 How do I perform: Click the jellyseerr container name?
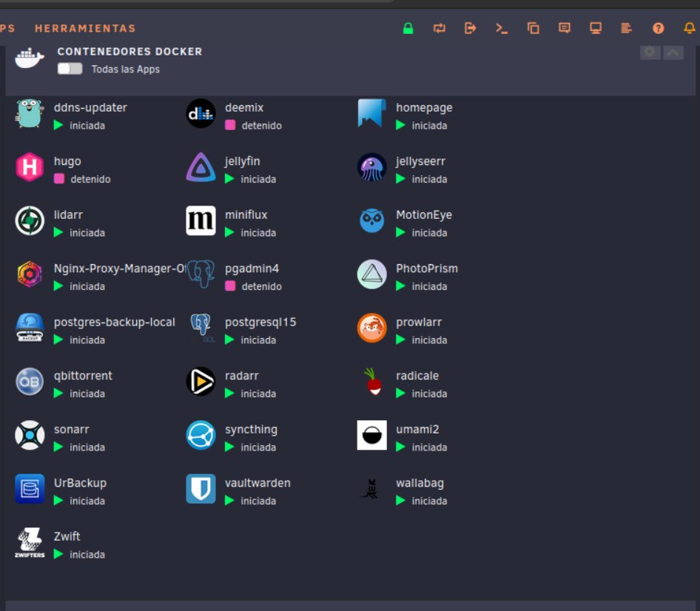tap(420, 161)
